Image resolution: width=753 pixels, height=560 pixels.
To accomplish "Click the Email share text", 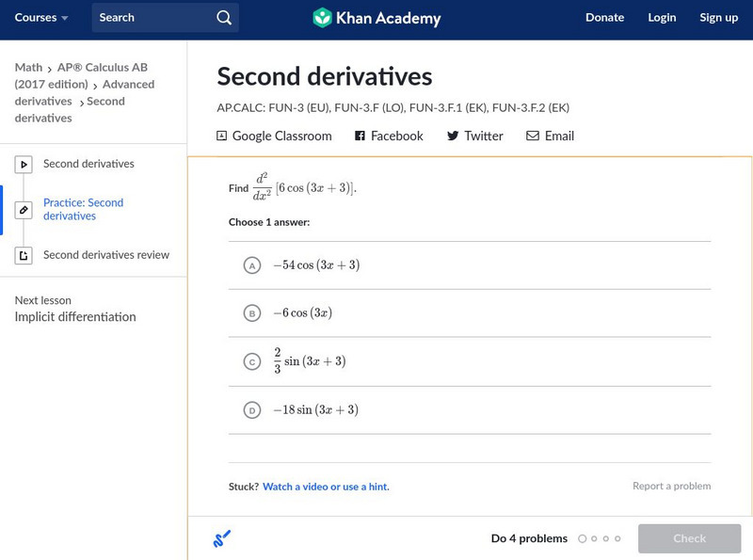I will 559,136.
